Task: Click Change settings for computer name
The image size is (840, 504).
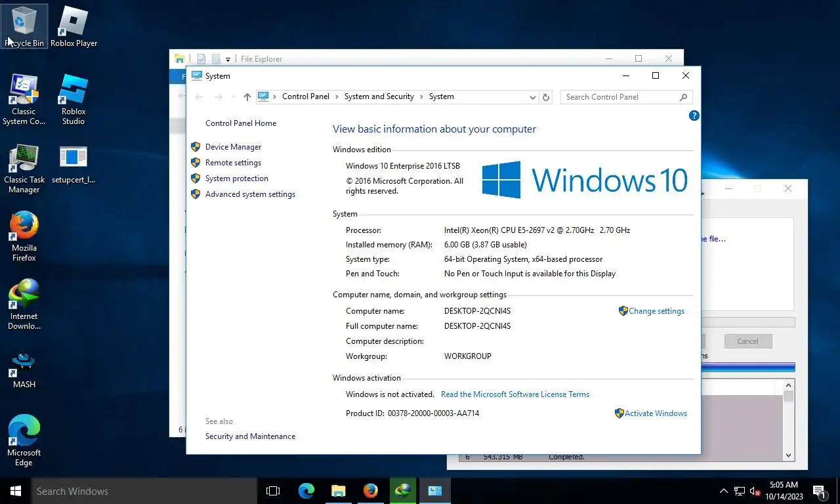Action: point(656,311)
